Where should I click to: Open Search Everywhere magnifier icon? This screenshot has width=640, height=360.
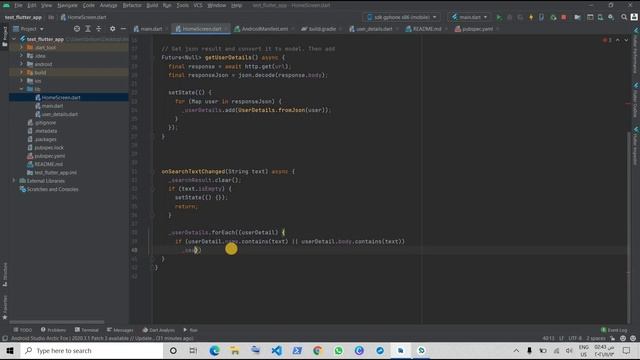pyautogui.click(x=624, y=17)
